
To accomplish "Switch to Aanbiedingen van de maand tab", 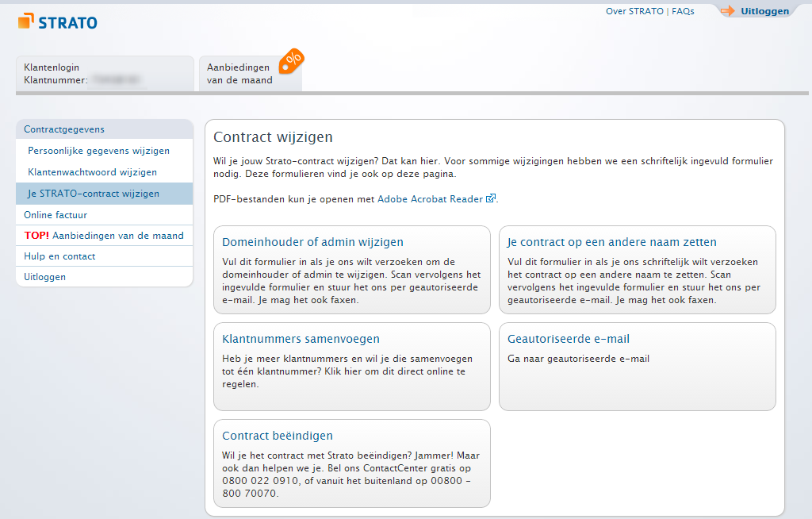I will click(x=240, y=74).
